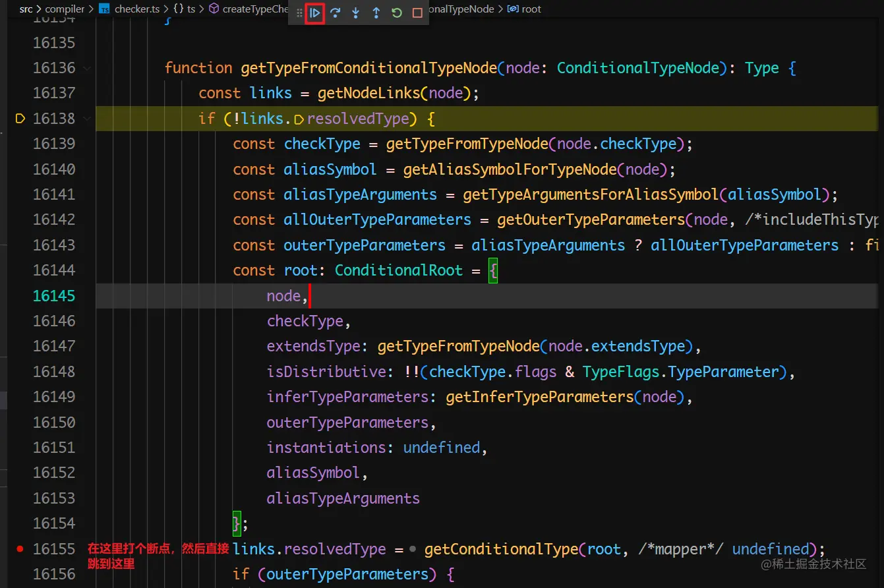Select line number 16145
Viewport: 884px width, 588px height.
tap(54, 296)
